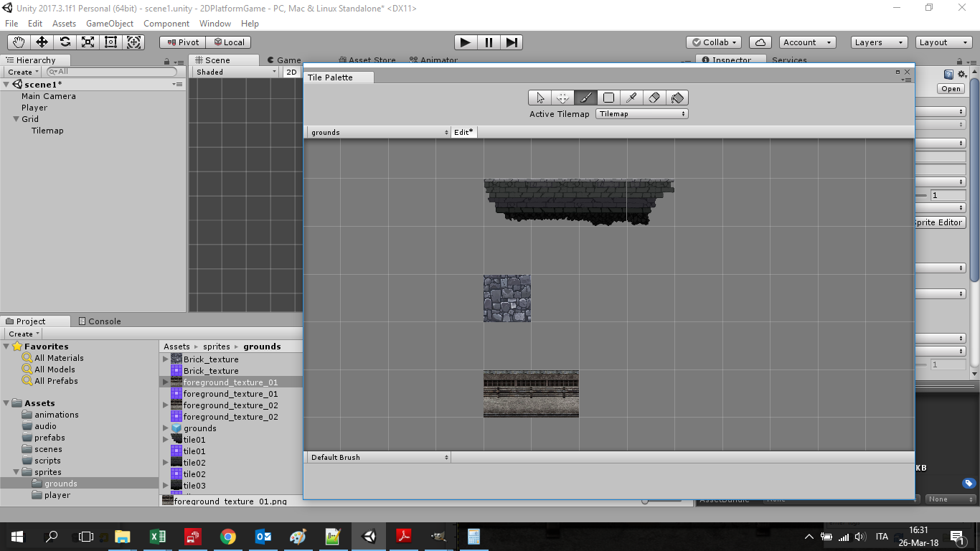The image size is (980, 551).
Task: Click the Sprite Editor button
Action: pyautogui.click(x=938, y=222)
